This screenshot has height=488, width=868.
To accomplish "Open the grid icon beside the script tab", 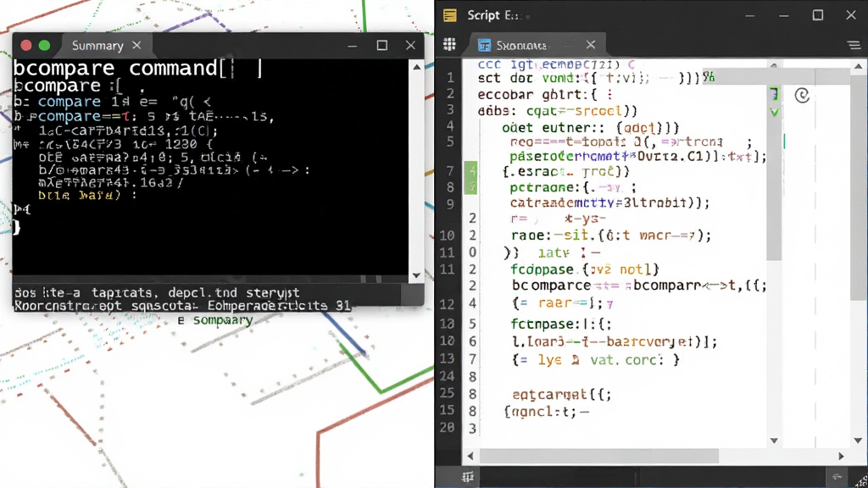I will [449, 44].
